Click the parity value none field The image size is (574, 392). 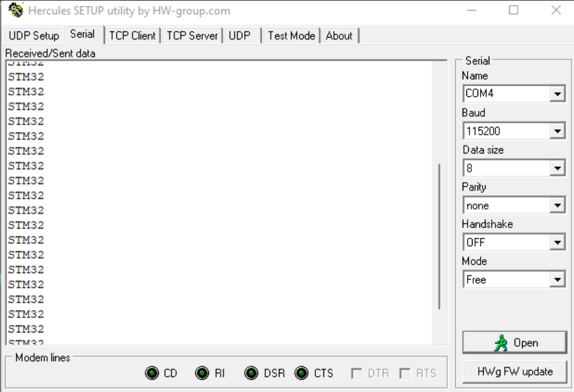(507, 205)
